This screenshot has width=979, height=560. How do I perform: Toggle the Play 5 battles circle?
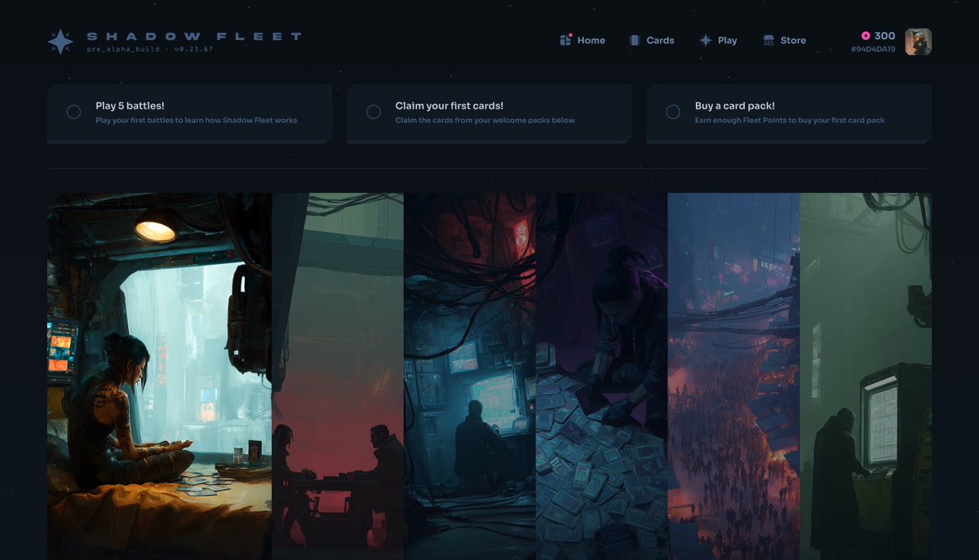tap(73, 112)
